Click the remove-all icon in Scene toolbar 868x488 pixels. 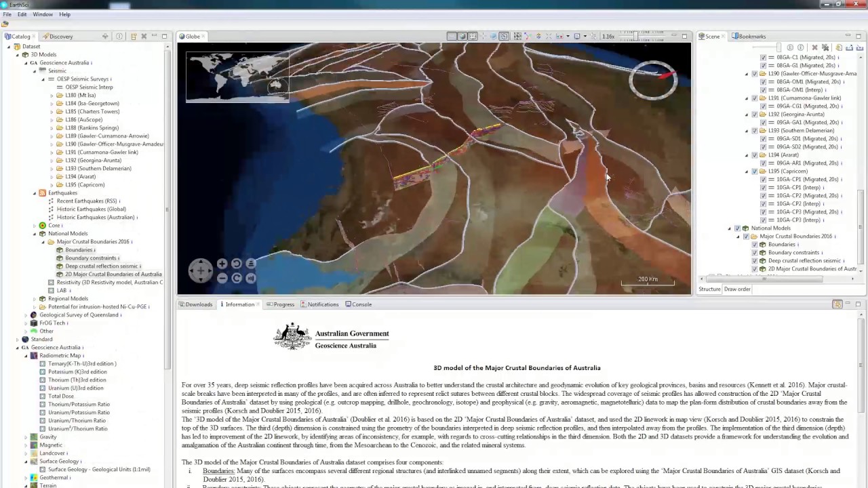click(x=825, y=47)
